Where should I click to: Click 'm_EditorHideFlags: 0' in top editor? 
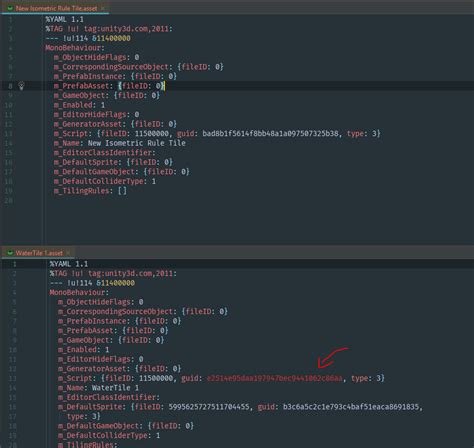97,115
